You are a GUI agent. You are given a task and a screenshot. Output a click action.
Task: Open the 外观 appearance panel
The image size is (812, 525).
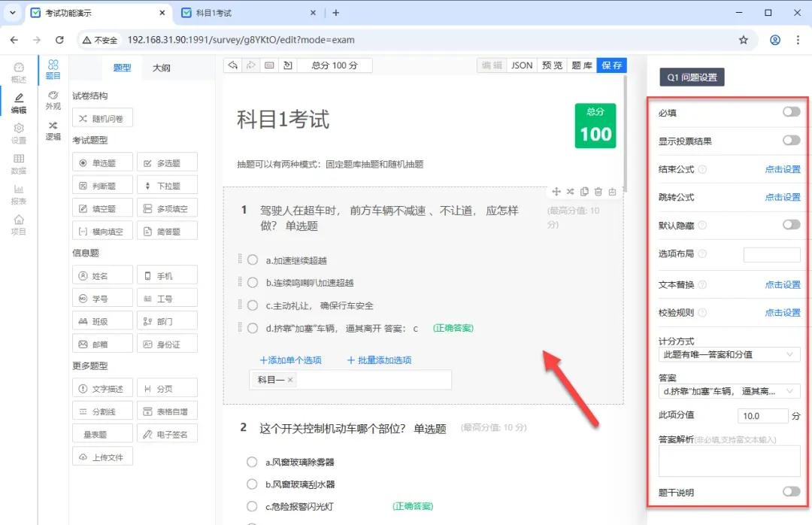[53, 100]
